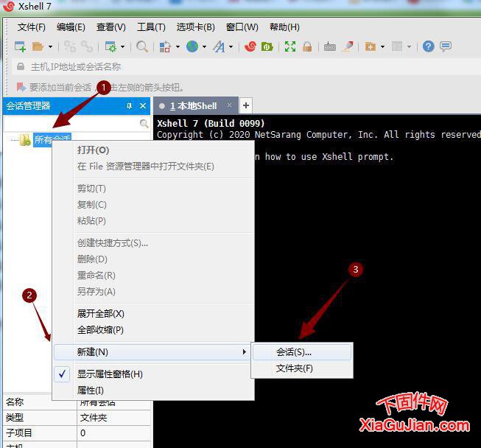Image resolution: width=481 pixels, height=448 pixels.
Task: Click the New session toolbar icon
Action: 20,46
